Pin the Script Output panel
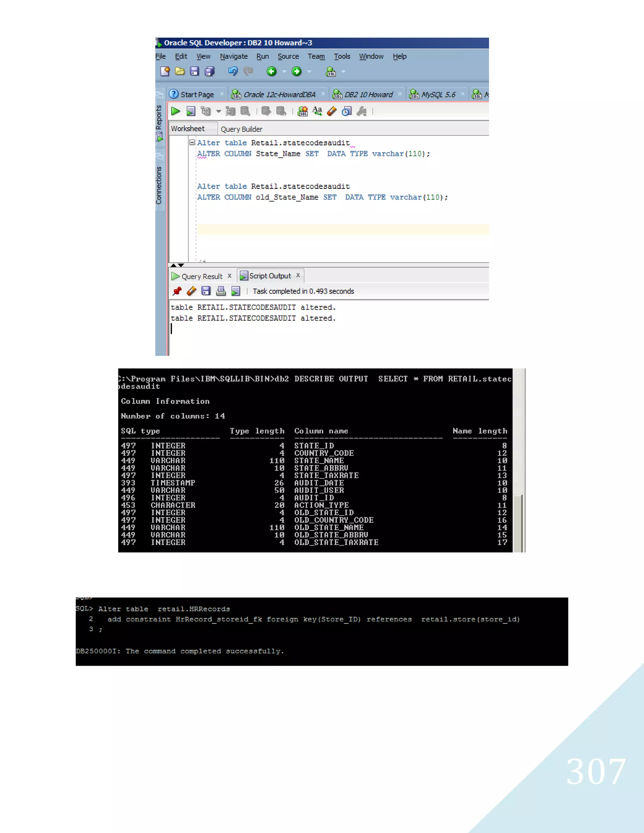Screen dimensions: 644x833 (x=177, y=291)
